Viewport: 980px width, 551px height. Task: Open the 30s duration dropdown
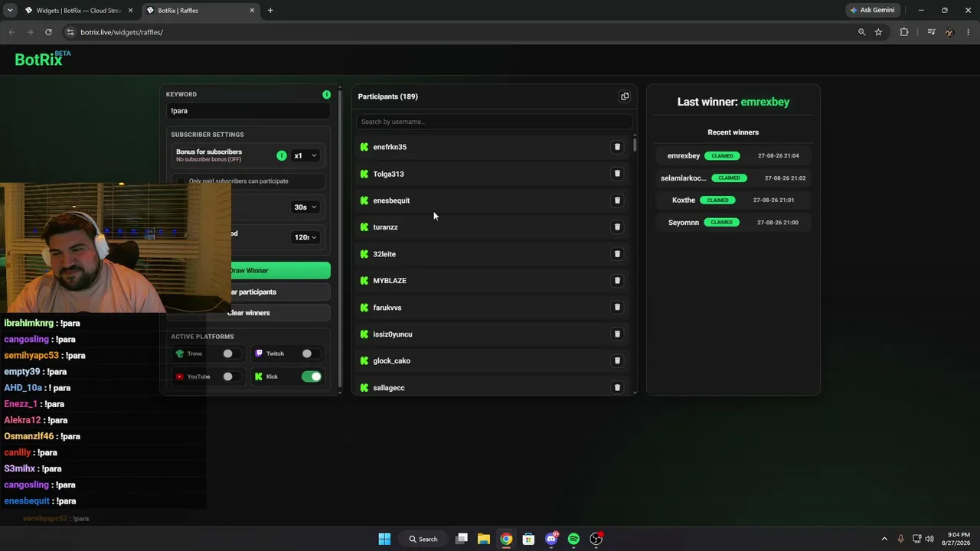click(x=305, y=207)
